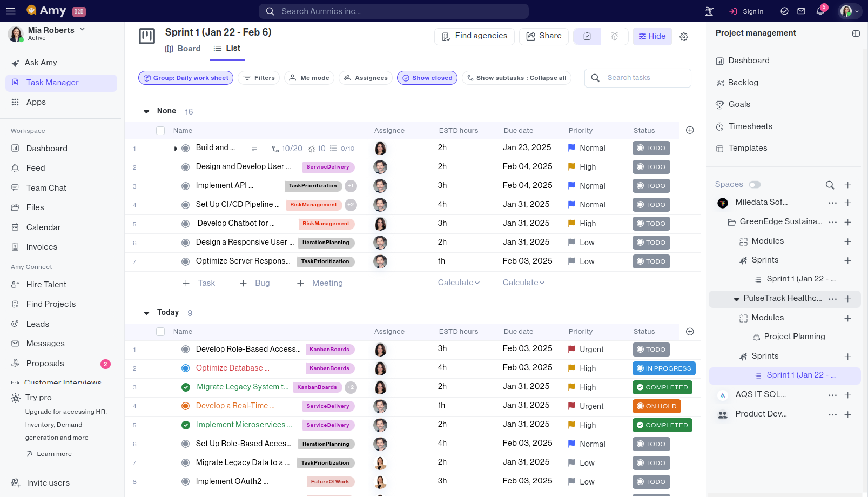Image resolution: width=868 pixels, height=497 pixels.
Task: Collapse the None group
Action: (146, 111)
